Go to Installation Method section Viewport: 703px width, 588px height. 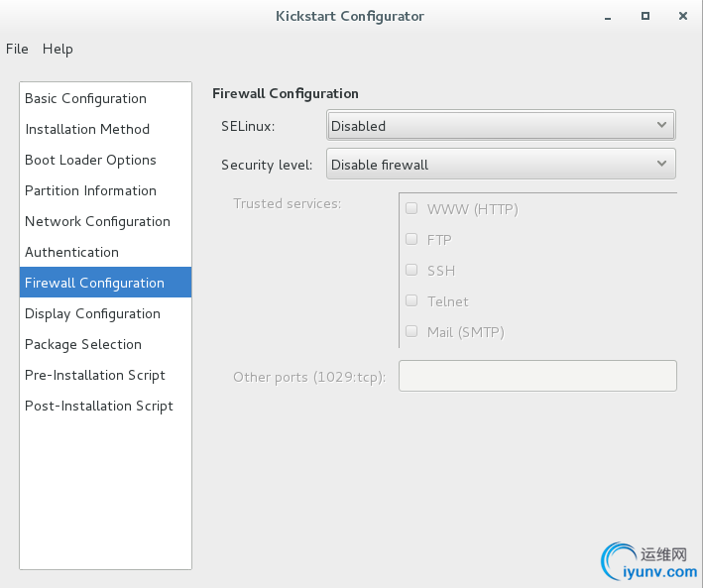(87, 129)
